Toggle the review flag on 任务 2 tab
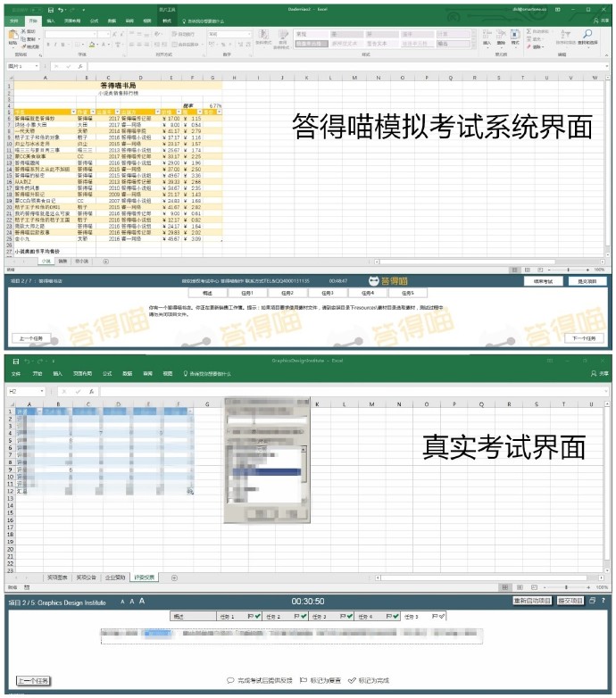The width and height of the screenshot is (616, 698). [x=297, y=616]
